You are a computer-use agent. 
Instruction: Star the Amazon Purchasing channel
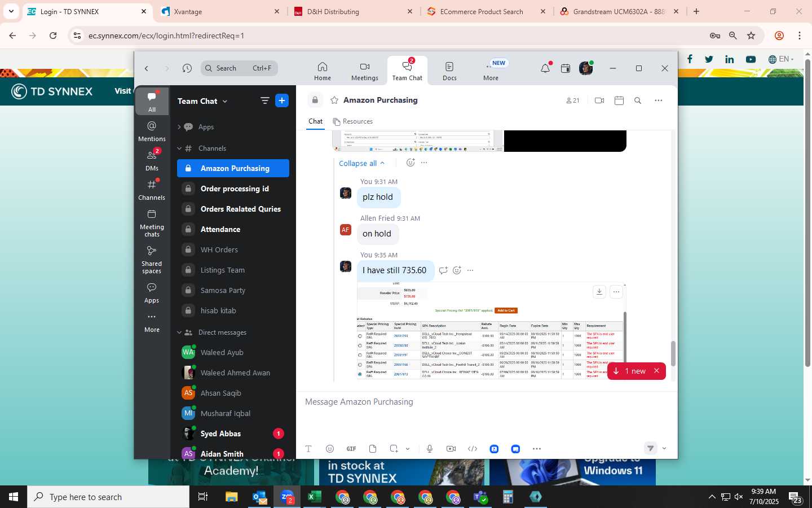[x=334, y=100]
